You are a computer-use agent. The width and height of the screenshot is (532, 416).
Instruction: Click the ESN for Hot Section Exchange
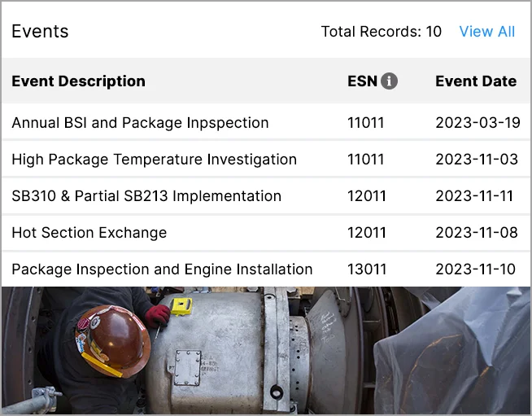point(365,233)
